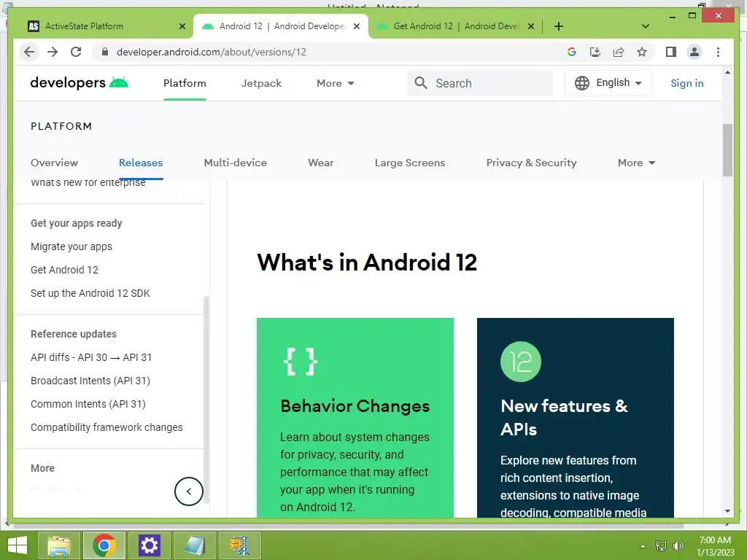The width and height of the screenshot is (747, 560).
Task: Open the tab search chevron
Action: 646,26
